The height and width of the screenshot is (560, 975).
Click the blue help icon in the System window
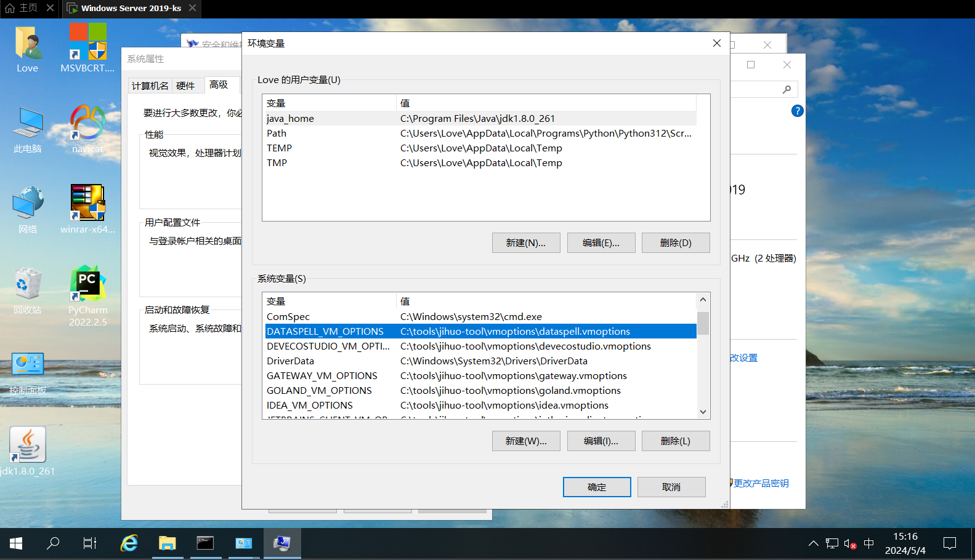[x=797, y=111]
